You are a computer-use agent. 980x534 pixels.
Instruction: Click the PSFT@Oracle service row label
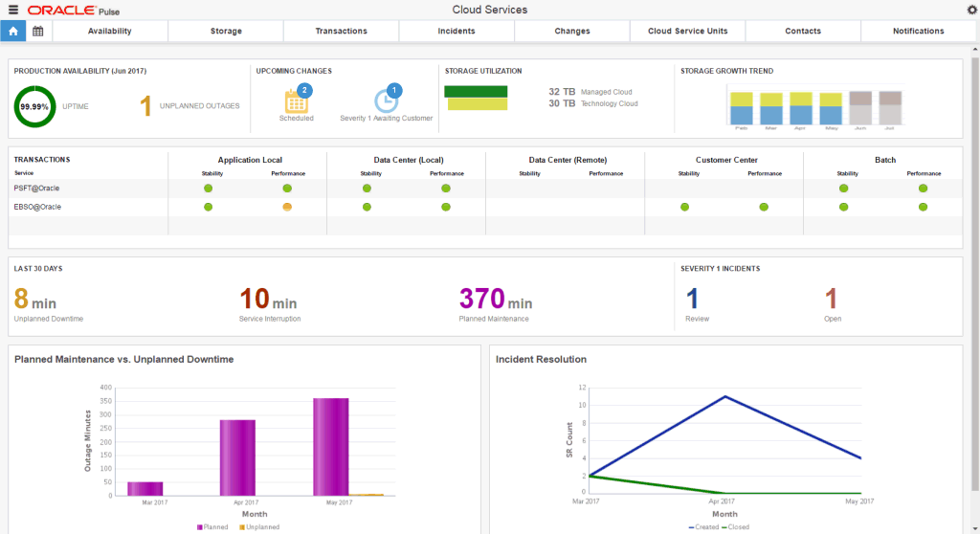(x=37, y=189)
